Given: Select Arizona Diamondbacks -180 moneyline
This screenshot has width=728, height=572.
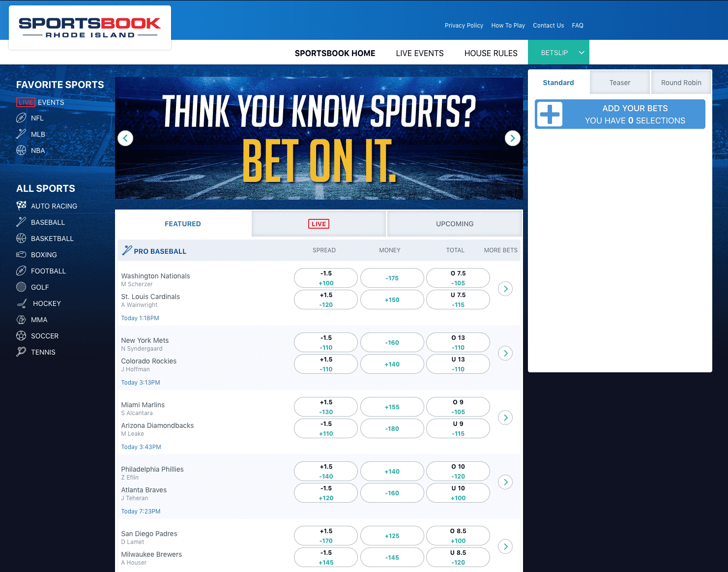Looking at the screenshot, I should coord(392,428).
